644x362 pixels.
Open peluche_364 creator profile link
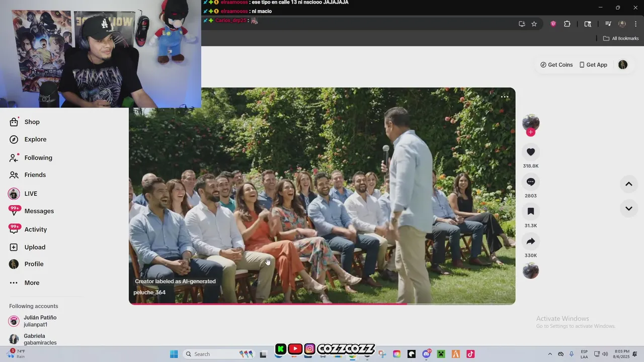149,293
